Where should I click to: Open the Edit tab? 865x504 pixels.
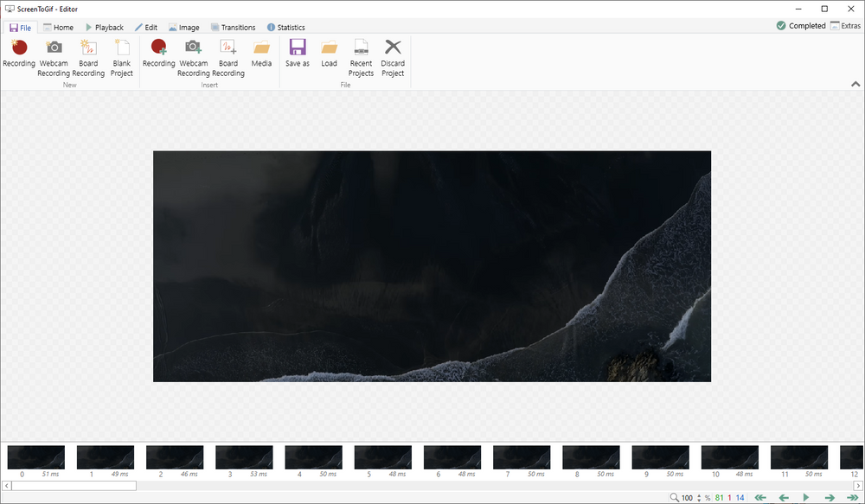pos(146,27)
